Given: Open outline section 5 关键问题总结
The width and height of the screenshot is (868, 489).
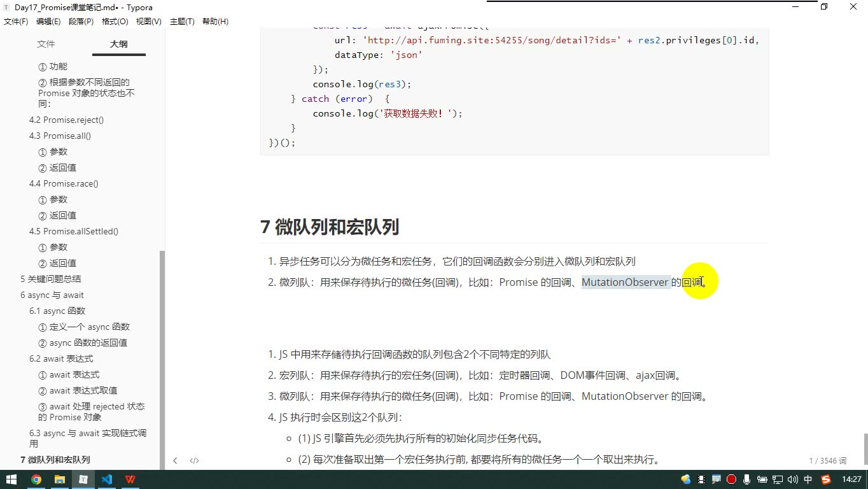Looking at the screenshot, I should (x=51, y=279).
